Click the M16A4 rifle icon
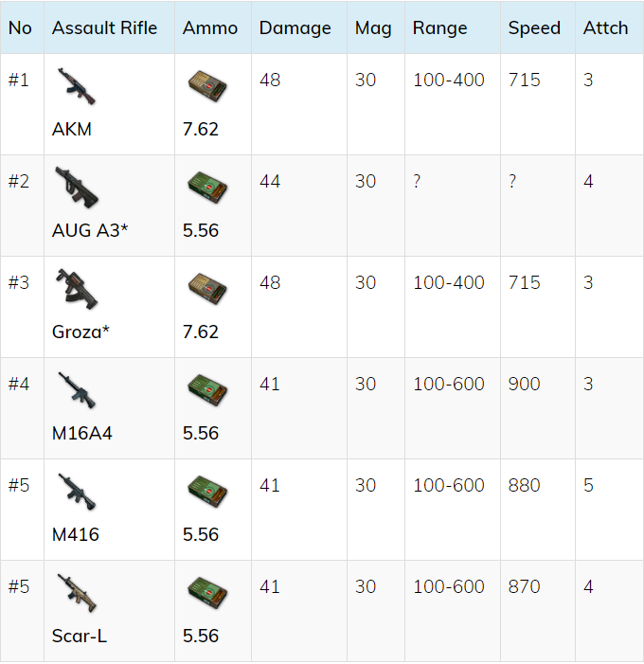This screenshot has height=664, width=644. click(x=76, y=390)
